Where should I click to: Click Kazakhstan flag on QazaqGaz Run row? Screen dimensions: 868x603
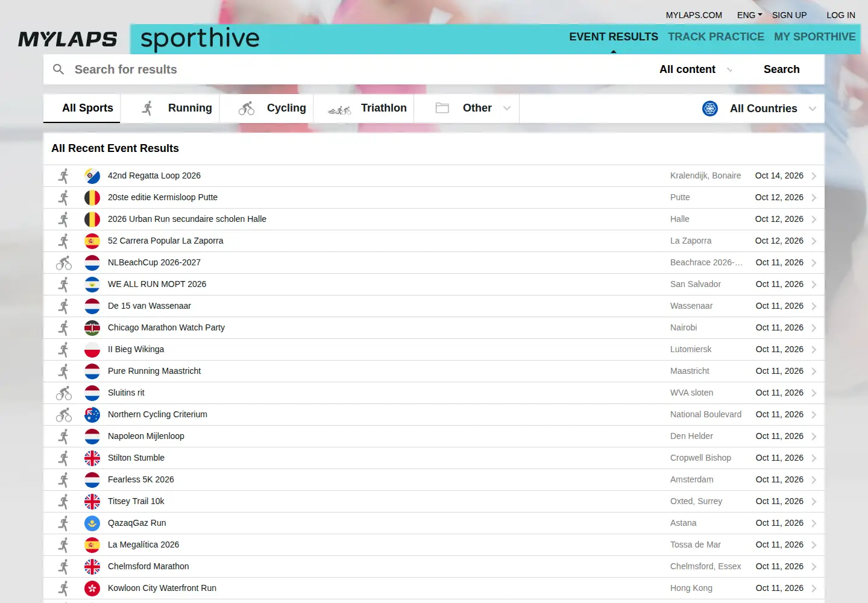92,523
